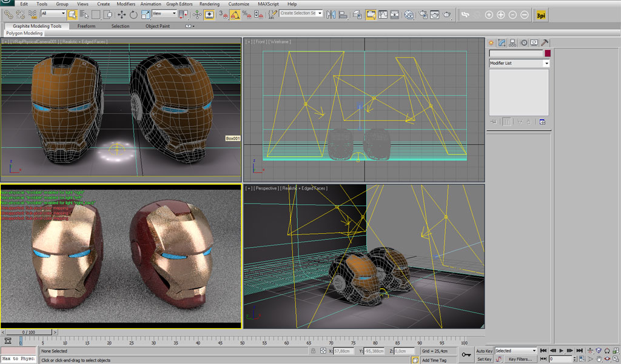The width and height of the screenshot is (621, 364).
Task: Toggle Percent Snap
Action: click(246, 15)
